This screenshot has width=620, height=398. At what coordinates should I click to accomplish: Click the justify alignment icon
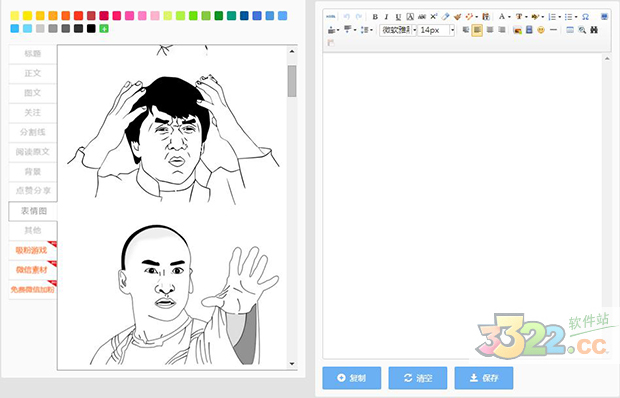click(x=502, y=30)
